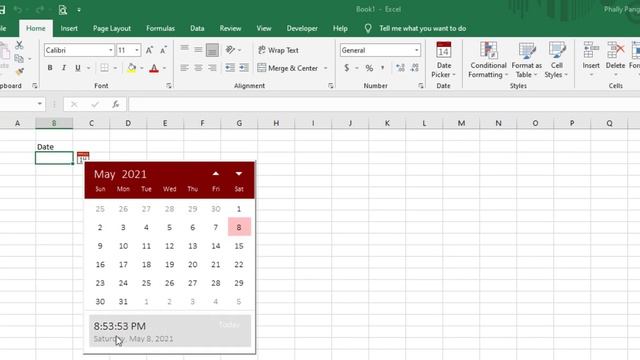Click the Orientation text rotation icon
This screenshot has height=360, width=640.
click(231, 50)
